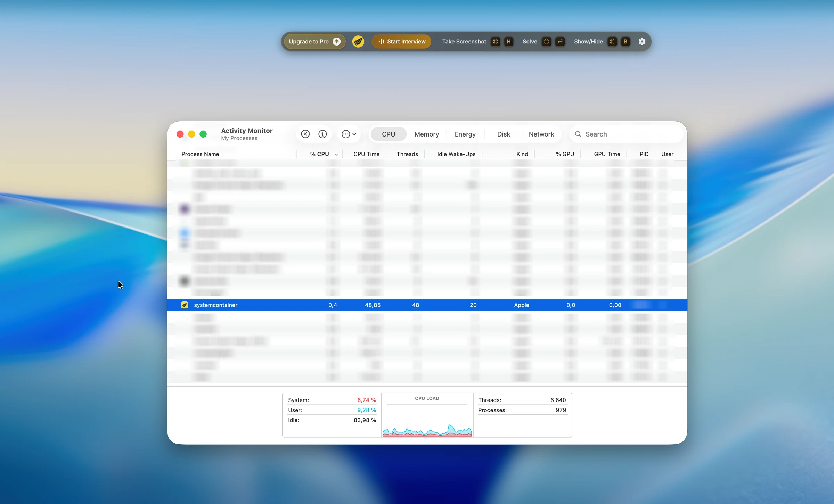Image resolution: width=834 pixels, height=504 pixels.
Task: Click the upload arrow icon in Upgrade button
Action: [337, 42]
